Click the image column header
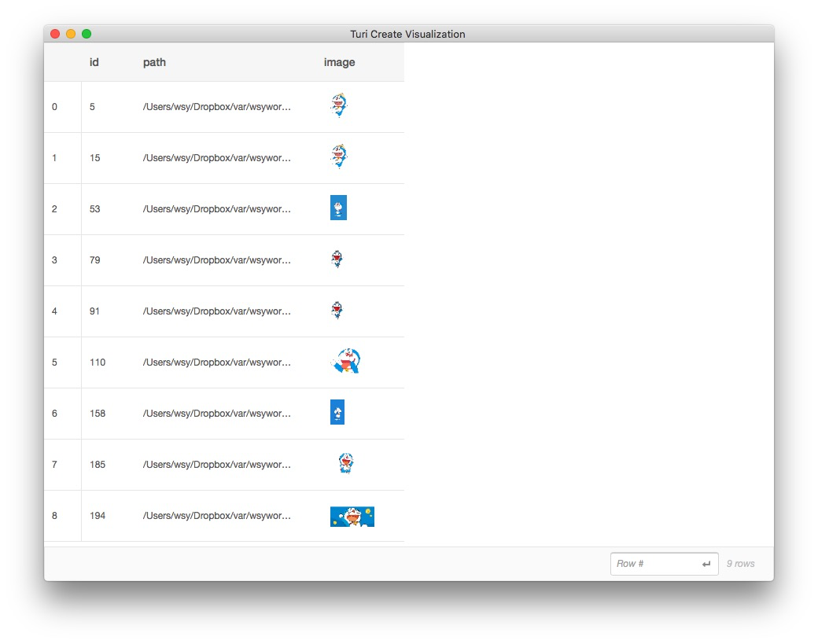Screen dimensions: 818x644 339,62
